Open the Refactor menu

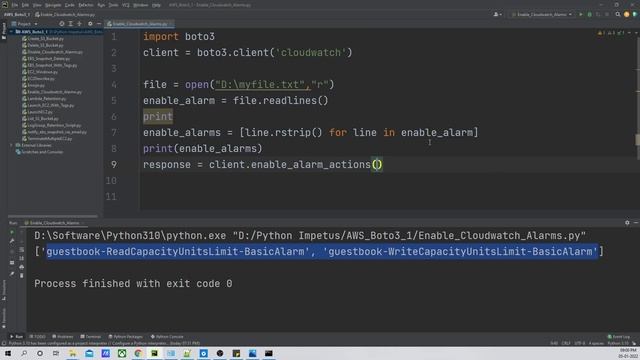pos(86,5)
